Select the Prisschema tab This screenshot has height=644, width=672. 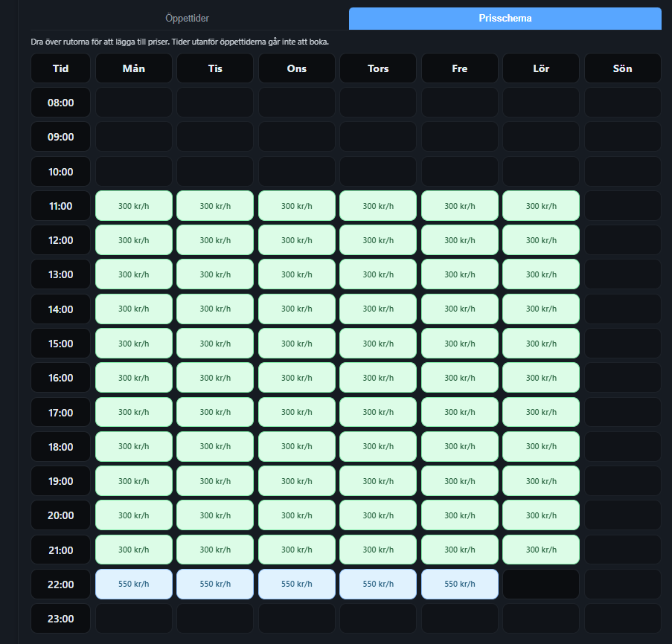click(505, 19)
